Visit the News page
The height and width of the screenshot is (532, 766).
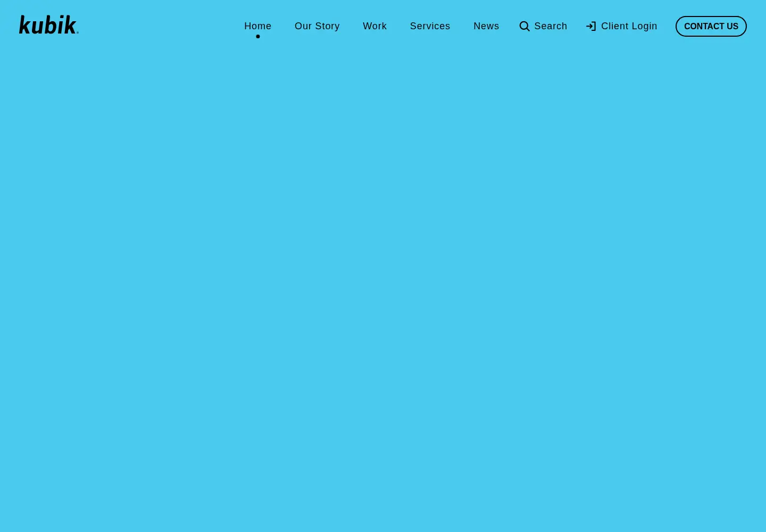486,26
